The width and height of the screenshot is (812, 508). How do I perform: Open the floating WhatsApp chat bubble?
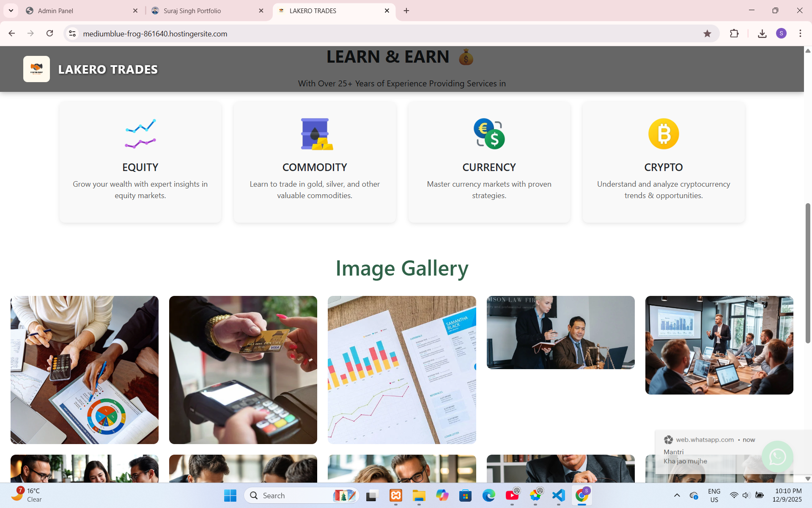click(x=778, y=457)
